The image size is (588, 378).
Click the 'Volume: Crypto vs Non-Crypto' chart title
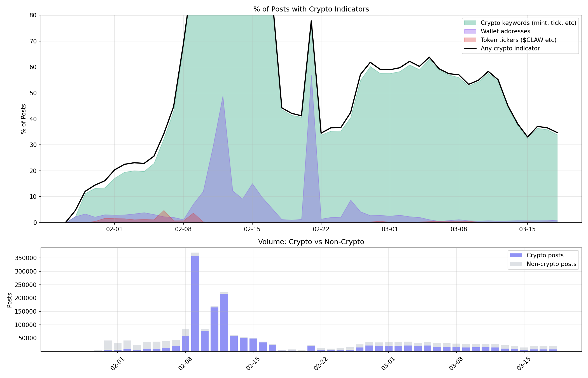pyautogui.click(x=311, y=242)
